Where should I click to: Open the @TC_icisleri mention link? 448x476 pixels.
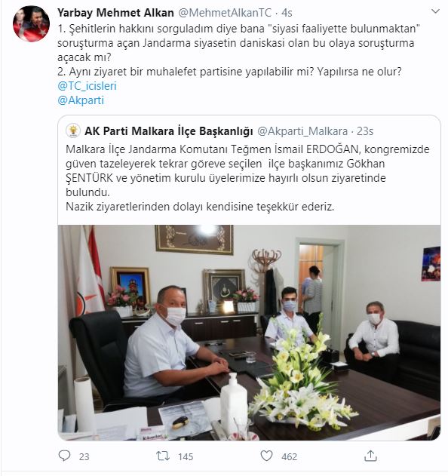87,86
